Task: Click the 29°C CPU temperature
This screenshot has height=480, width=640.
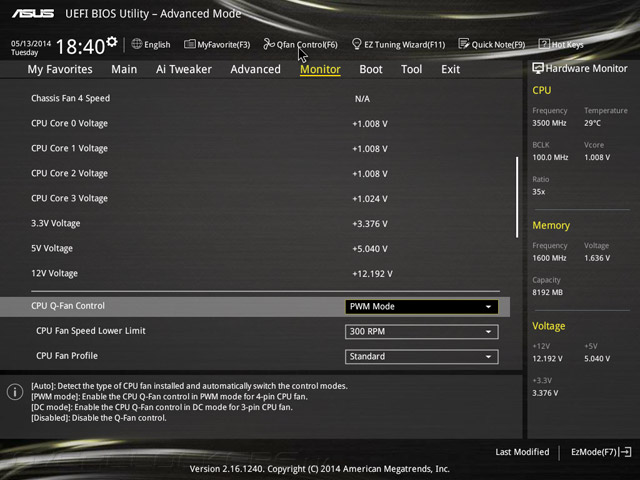Action: (x=592, y=123)
